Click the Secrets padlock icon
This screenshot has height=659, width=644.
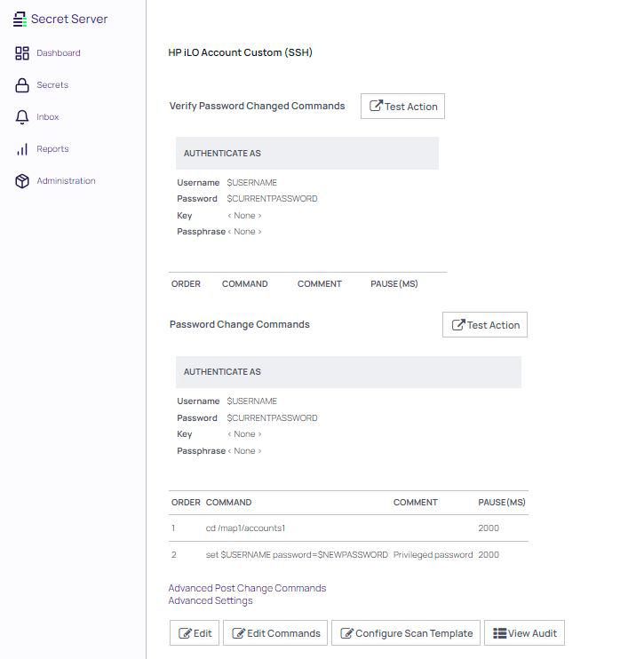click(x=22, y=85)
